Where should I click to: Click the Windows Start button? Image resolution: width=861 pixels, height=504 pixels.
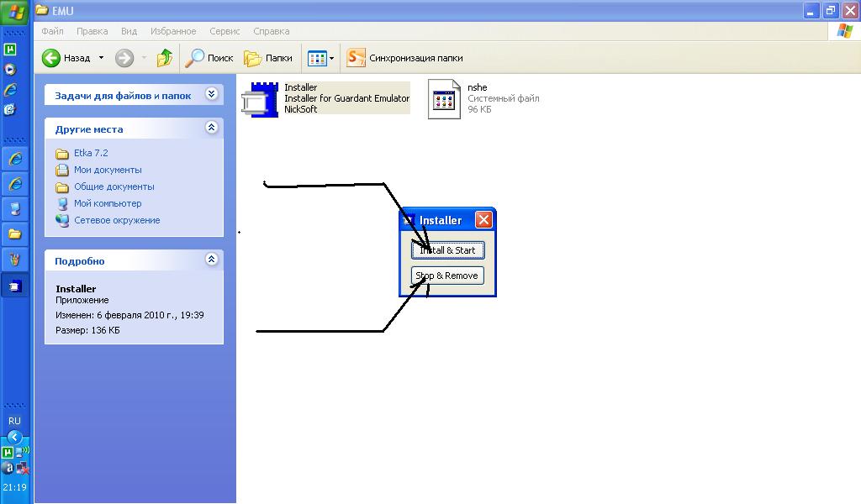16,12
